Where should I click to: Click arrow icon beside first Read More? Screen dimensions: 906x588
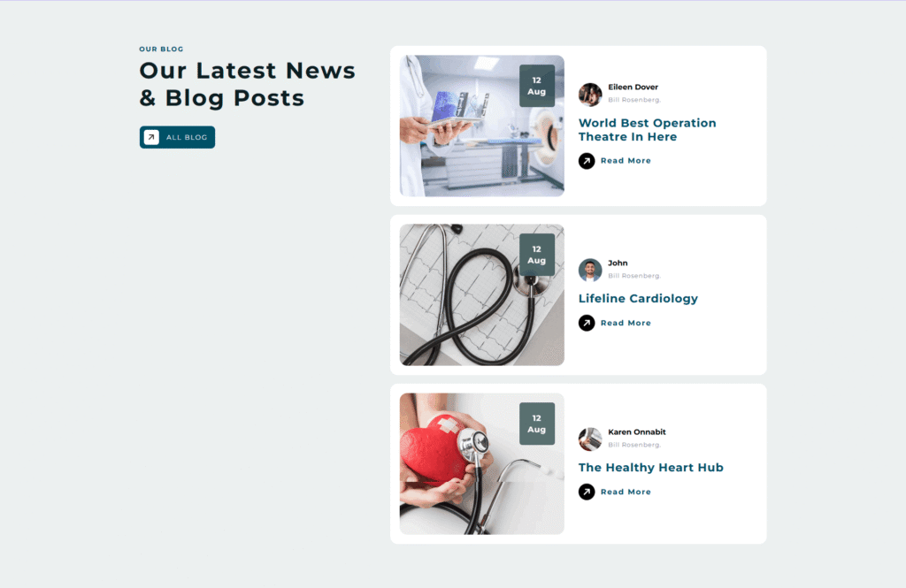click(587, 161)
